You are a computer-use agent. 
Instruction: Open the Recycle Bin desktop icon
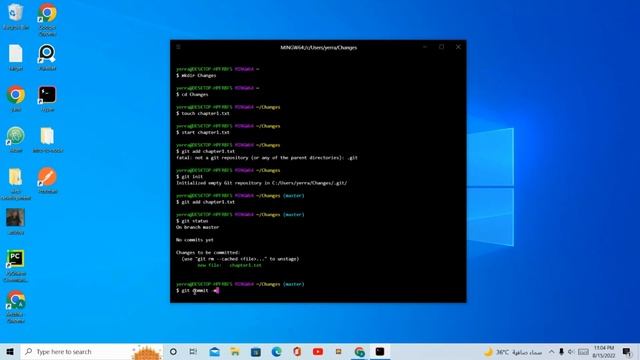point(16,16)
